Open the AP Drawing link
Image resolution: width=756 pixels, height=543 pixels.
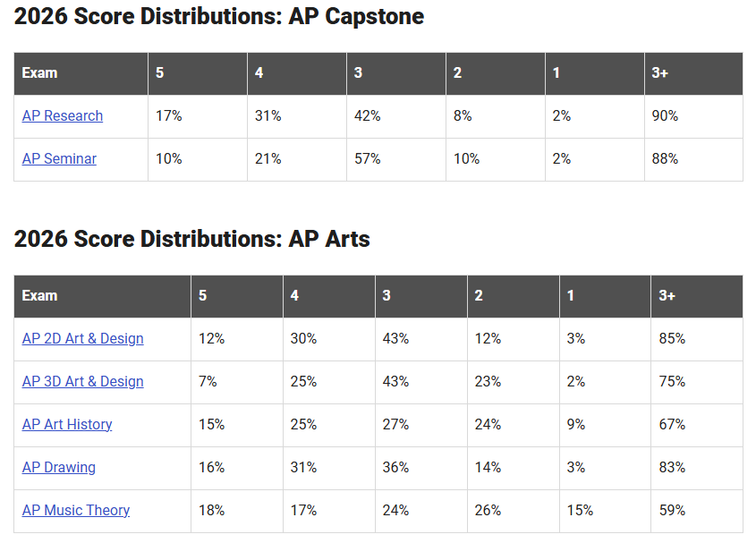(x=59, y=468)
